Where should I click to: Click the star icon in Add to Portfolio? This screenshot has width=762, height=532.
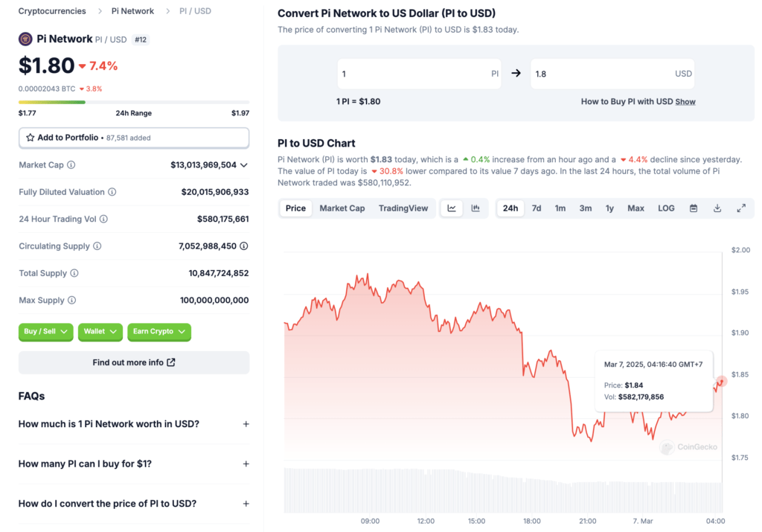[x=30, y=138]
